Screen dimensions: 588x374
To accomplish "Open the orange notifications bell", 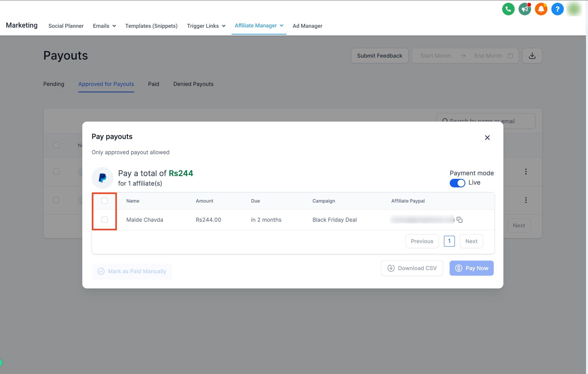I will [x=541, y=9].
